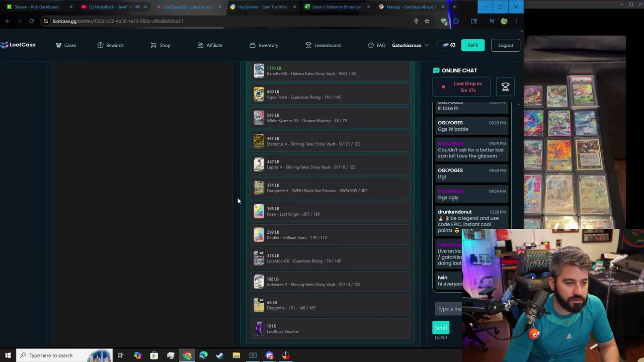Image resolution: width=644 pixels, height=362 pixels.
Task: Click the Dragonite 149/165 card icon
Action: 259,305
